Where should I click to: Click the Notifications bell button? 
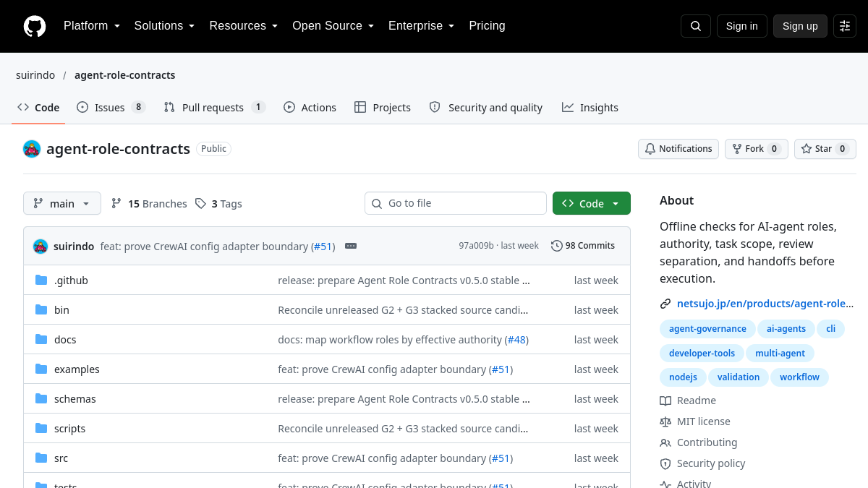(x=678, y=149)
